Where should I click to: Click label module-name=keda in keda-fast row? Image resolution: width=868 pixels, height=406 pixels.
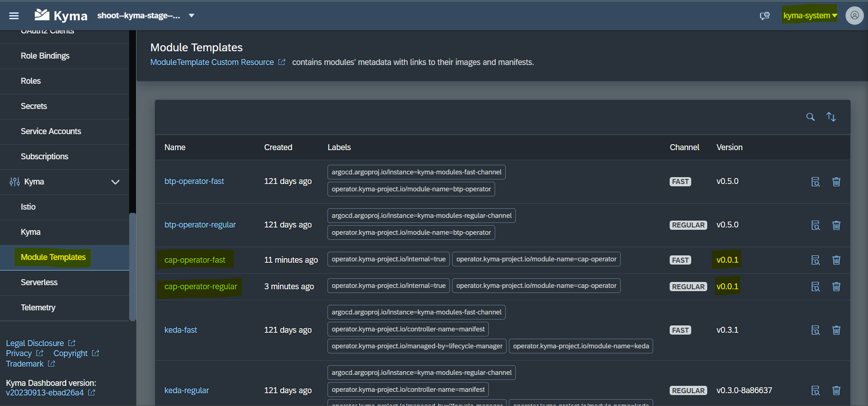581,346
